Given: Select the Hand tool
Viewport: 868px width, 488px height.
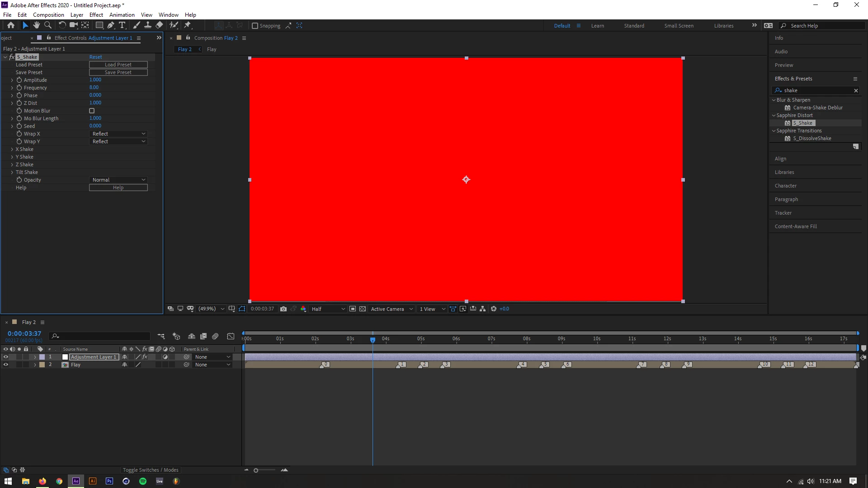Looking at the screenshot, I should pyautogui.click(x=37, y=25).
